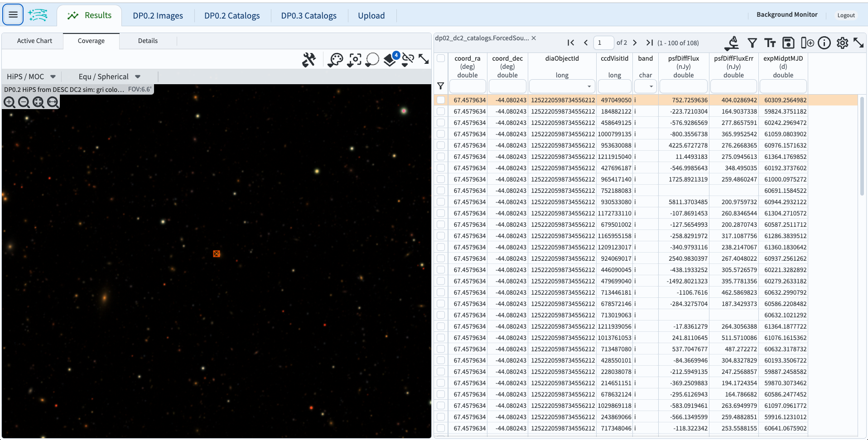Filter the table using the funnel icon

tap(752, 43)
